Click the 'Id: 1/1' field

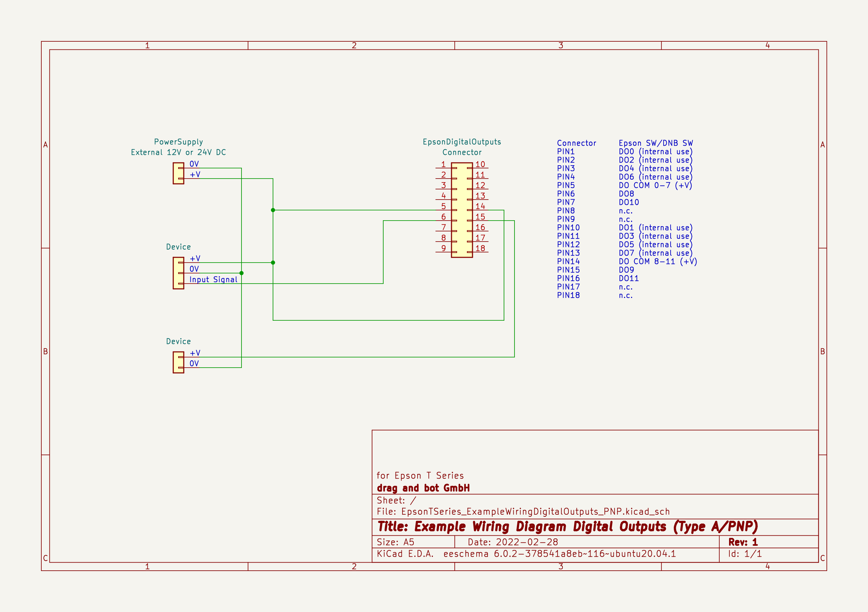745,554
